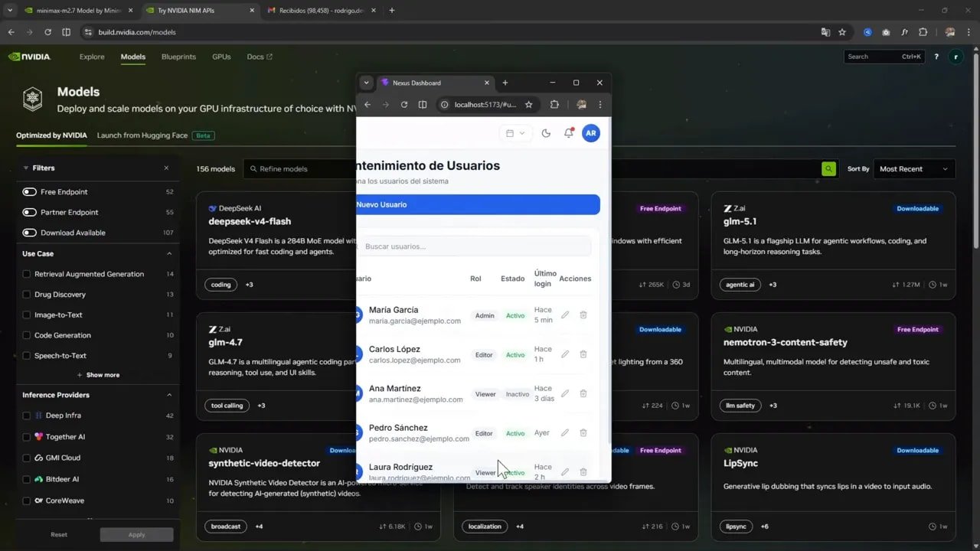Viewport: 980px width, 551px height.
Task: Check Image-to-Text use case
Action: (27, 315)
